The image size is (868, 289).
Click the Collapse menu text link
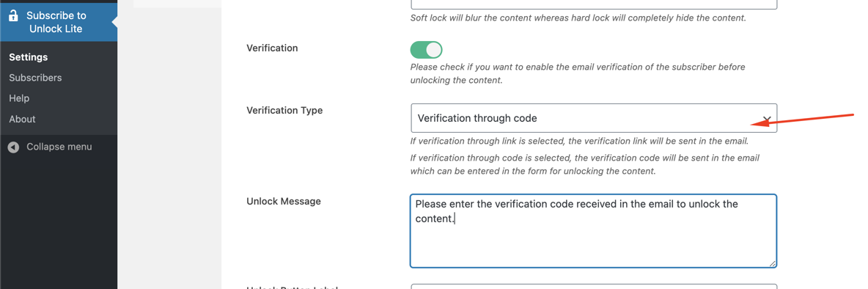coord(59,147)
